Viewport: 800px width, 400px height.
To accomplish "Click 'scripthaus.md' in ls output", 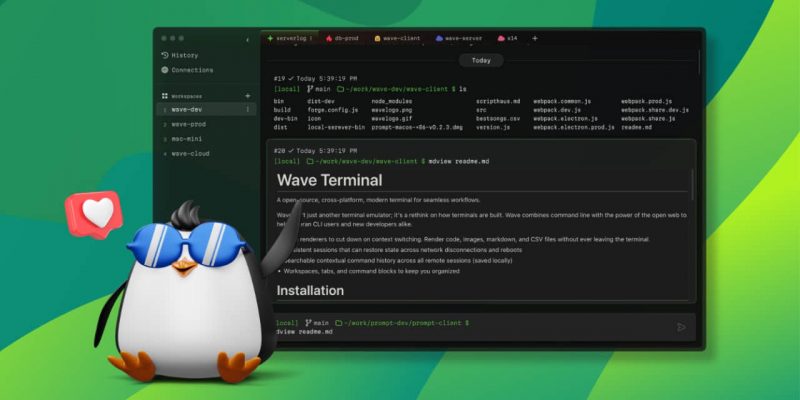I will (x=498, y=102).
